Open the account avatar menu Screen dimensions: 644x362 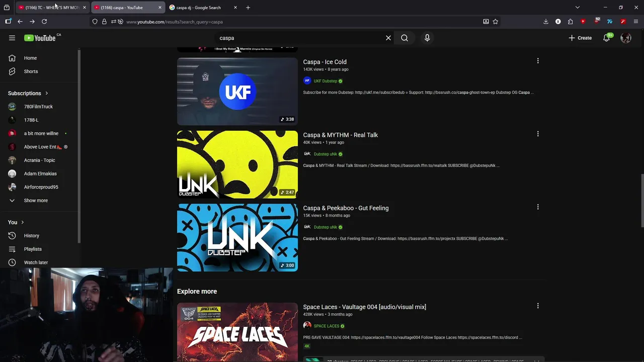(626, 38)
